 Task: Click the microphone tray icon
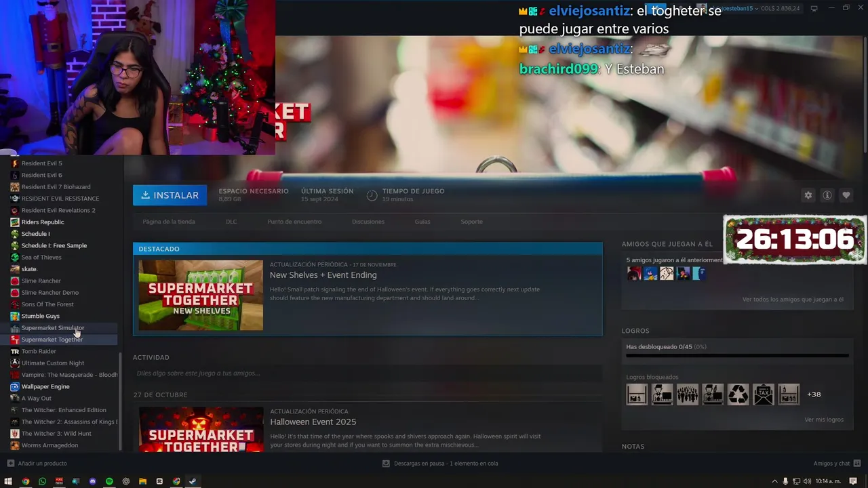[x=785, y=481]
